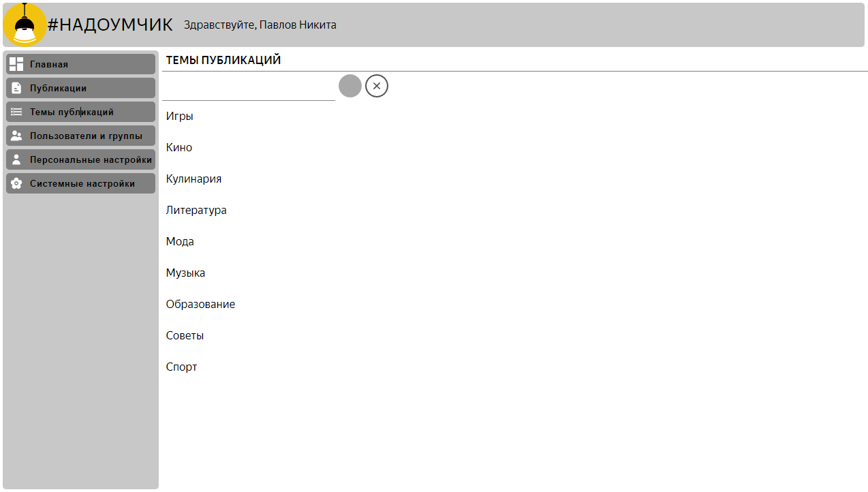
Task: Click the #НАДОУМЧИК site title
Action: tap(110, 25)
